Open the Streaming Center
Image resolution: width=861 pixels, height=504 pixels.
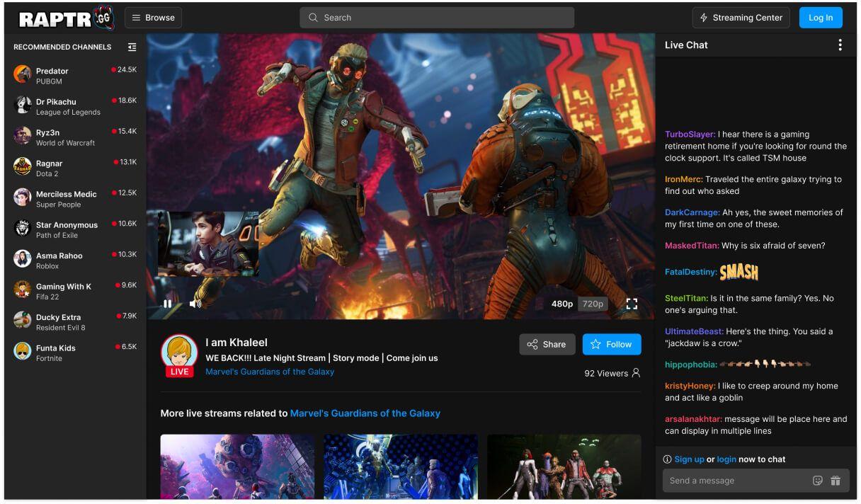point(741,18)
